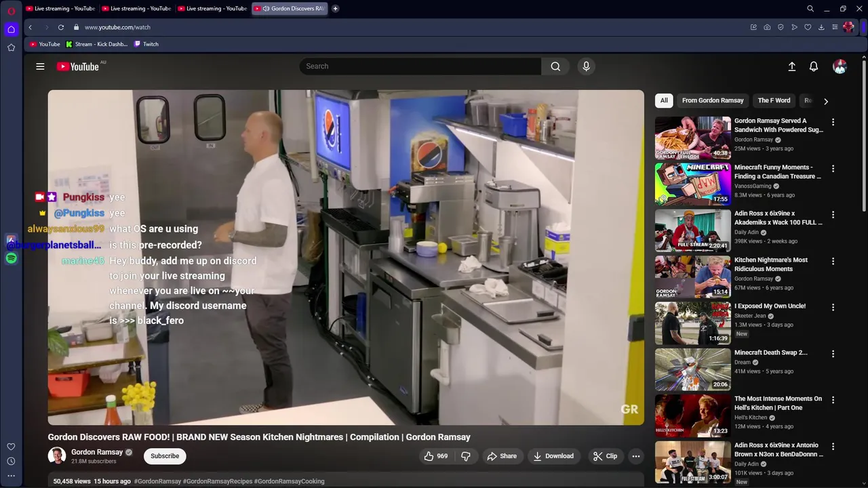Screen dimensions: 868x488
Task: Open options for Powdered Sugar sandwich video
Action: (833, 122)
